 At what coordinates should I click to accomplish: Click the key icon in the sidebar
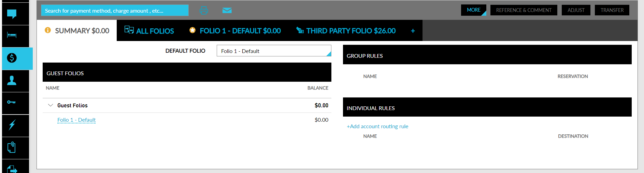pyautogui.click(x=12, y=102)
